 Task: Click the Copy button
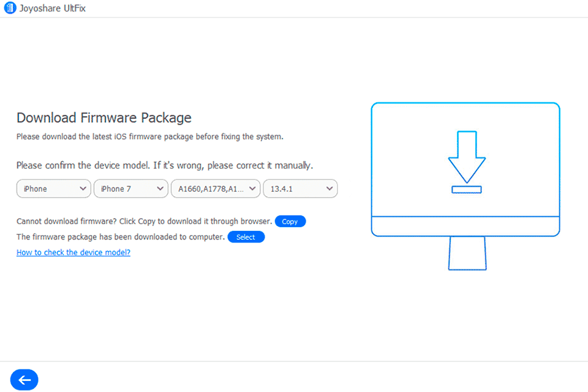[x=290, y=221]
